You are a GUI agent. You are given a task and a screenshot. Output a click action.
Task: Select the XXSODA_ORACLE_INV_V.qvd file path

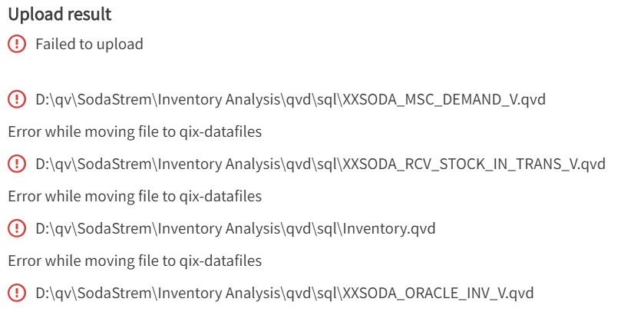(284, 293)
